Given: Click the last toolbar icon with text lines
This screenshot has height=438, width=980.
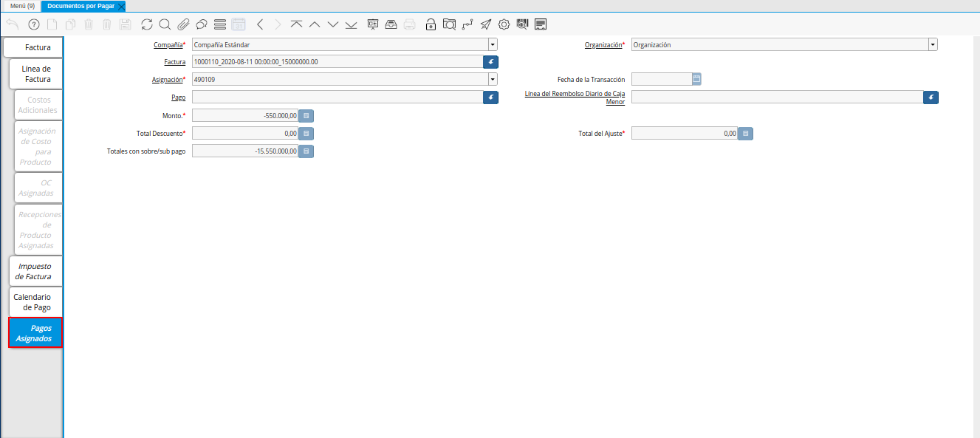Looking at the screenshot, I should [x=541, y=24].
